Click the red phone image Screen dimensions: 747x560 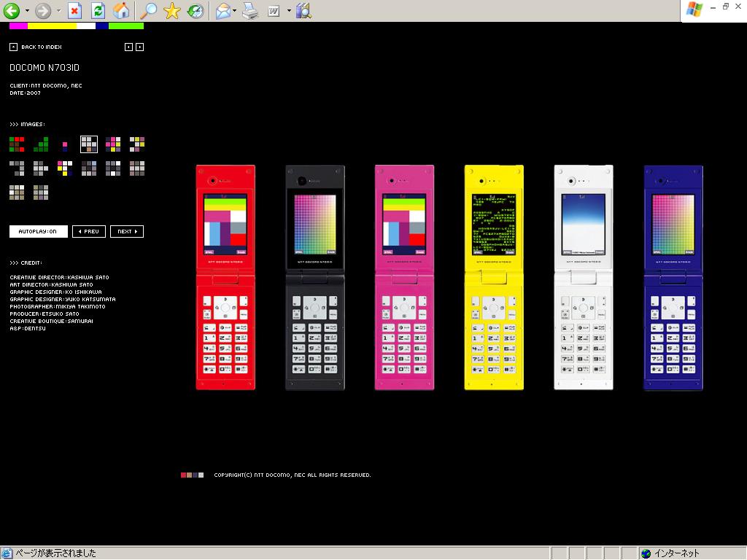225,278
